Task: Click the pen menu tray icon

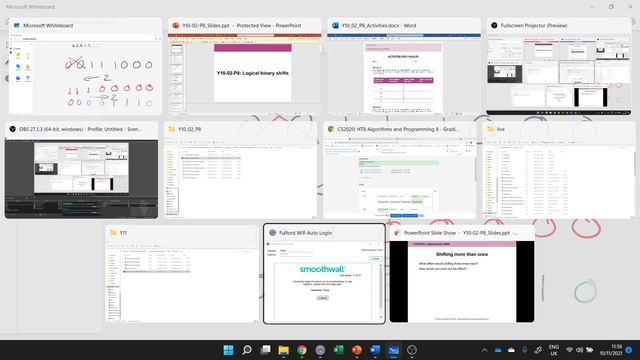Action: (x=538, y=350)
